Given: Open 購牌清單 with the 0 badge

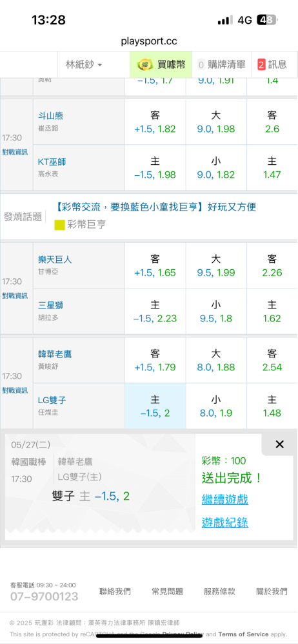Looking at the screenshot, I should coord(221,64).
